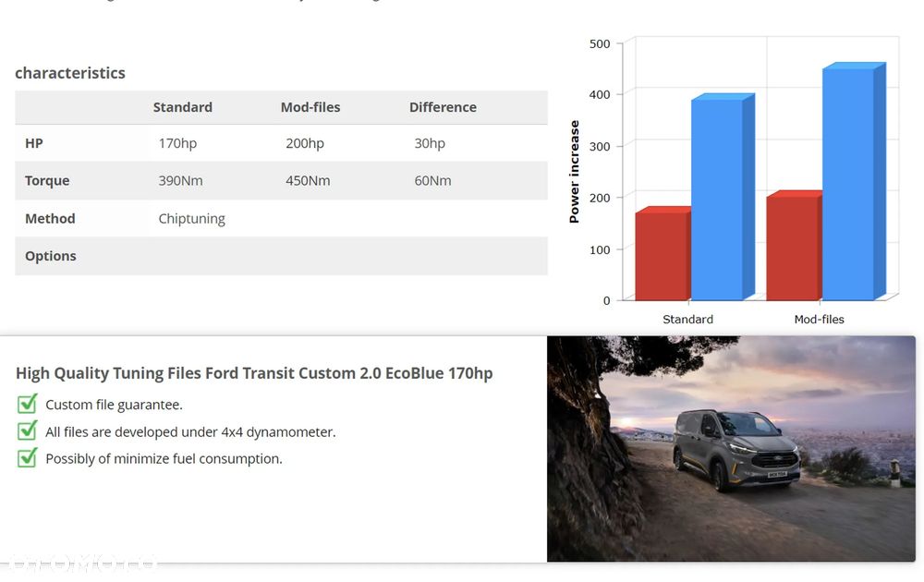The height and width of the screenshot is (582, 924).
Task: Click the Power increase axis title
Action: coord(574,172)
